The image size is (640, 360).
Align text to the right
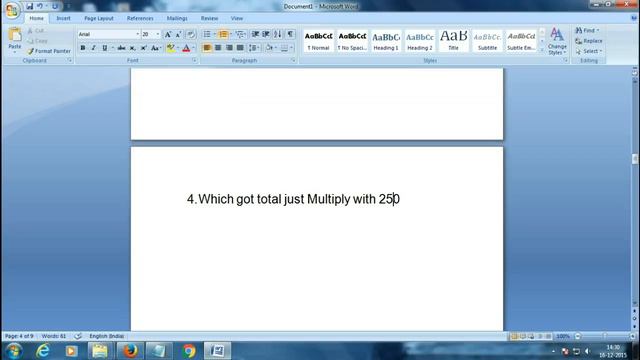229,48
